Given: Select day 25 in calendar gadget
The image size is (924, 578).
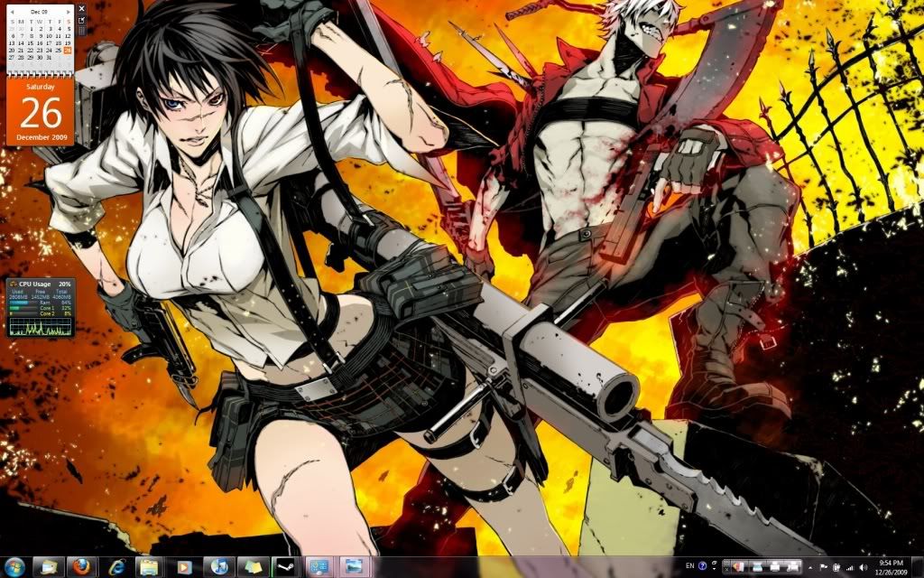Looking at the screenshot, I should [x=59, y=51].
